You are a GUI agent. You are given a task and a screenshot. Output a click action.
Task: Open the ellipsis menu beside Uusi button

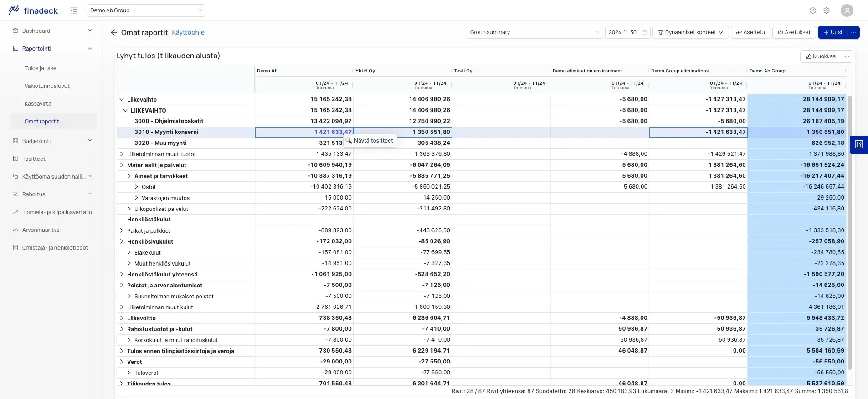(853, 32)
